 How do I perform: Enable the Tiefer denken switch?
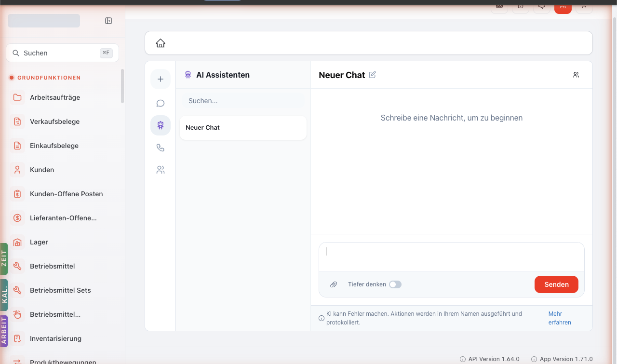coord(395,284)
